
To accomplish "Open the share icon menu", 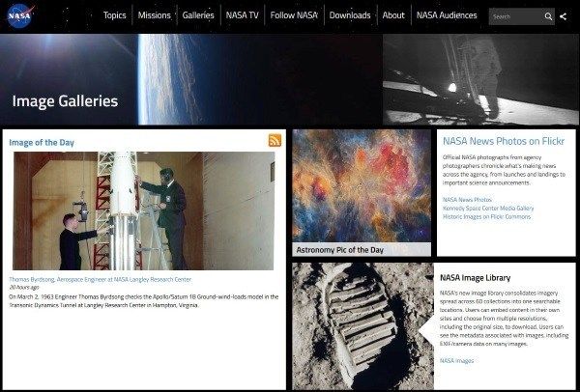I will 563,16.
